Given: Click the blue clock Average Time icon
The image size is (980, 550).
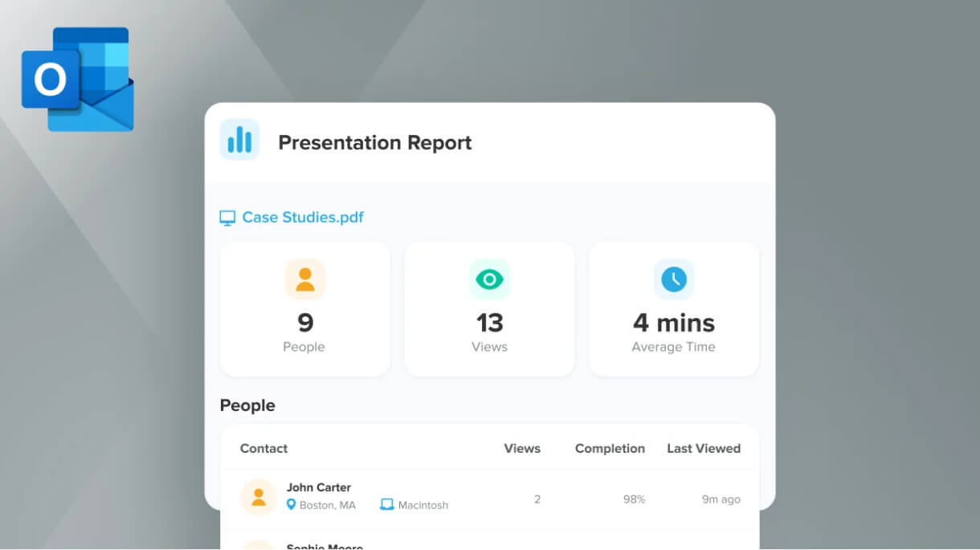Looking at the screenshot, I should pyautogui.click(x=673, y=279).
